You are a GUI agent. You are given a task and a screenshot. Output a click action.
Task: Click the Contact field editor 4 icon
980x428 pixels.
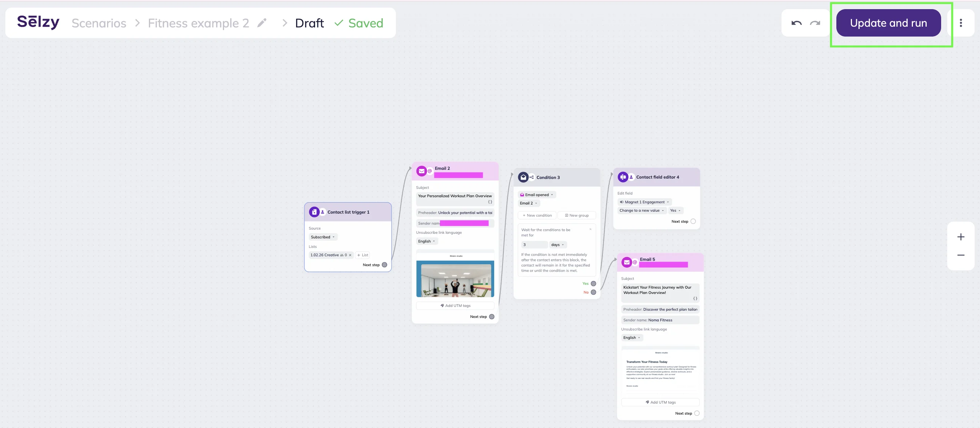coord(623,177)
